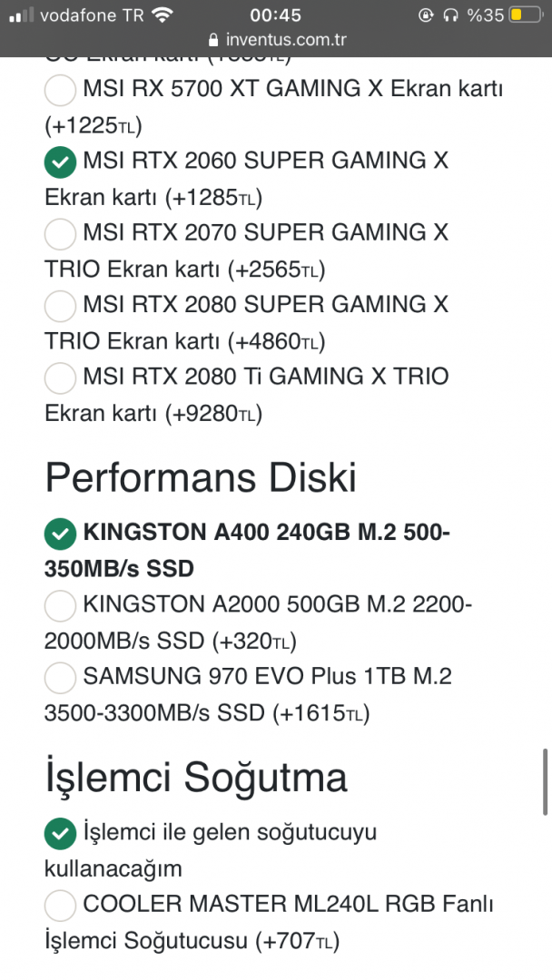Tap the cellular signal strength icon
This screenshot has height=980, width=552.
click(20, 15)
